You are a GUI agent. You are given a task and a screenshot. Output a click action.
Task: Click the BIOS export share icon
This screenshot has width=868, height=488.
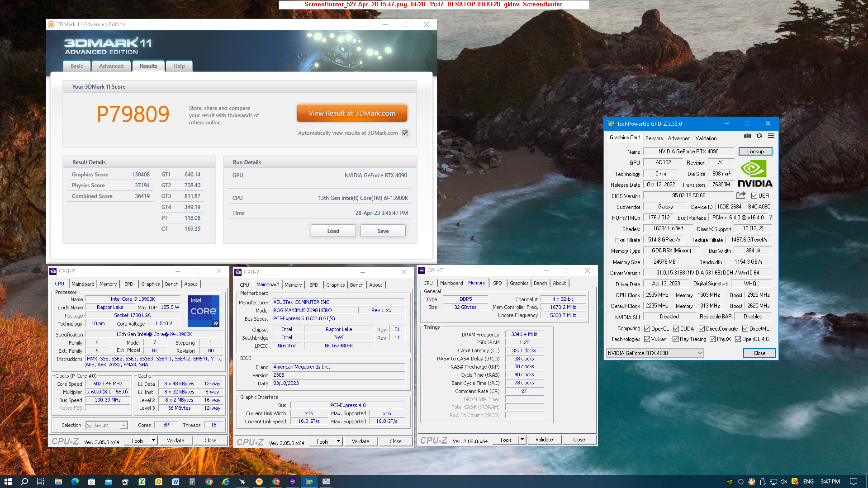pos(741,195)
